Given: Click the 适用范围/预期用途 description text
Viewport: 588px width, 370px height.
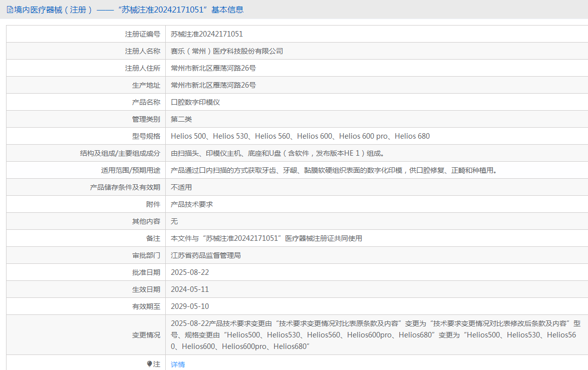Looking at the screenshot, I should (334, 170).
